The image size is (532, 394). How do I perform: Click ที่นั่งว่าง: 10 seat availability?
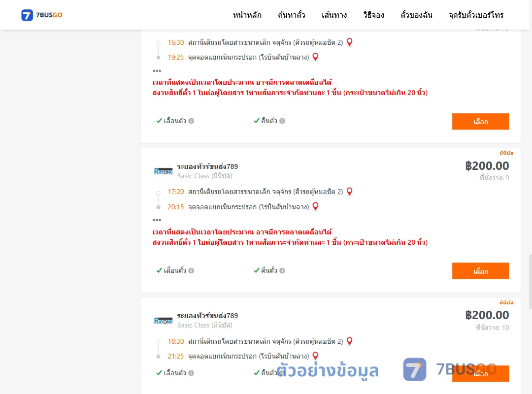coord(492,328)
